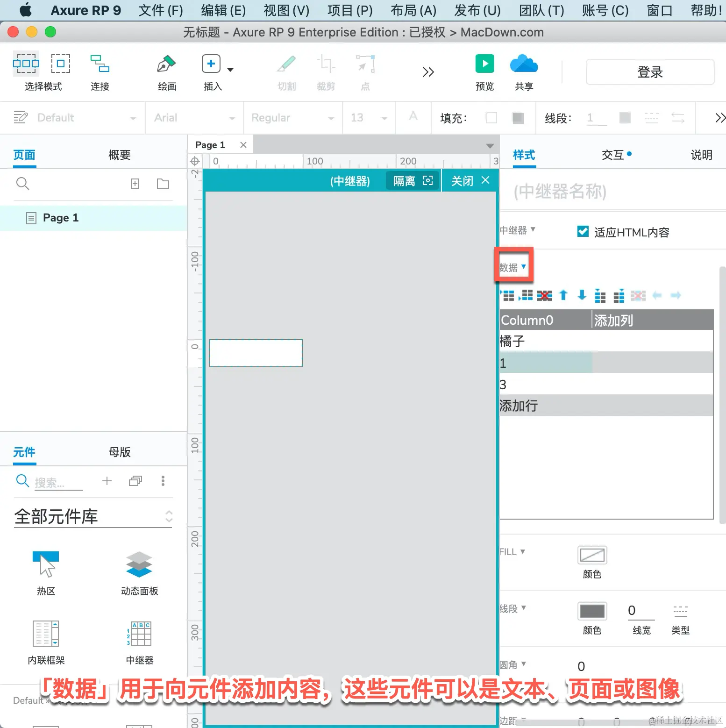The image size is (726, 728).
Task: Click the 线段 line width field
Action: click(x=597, y=118)
